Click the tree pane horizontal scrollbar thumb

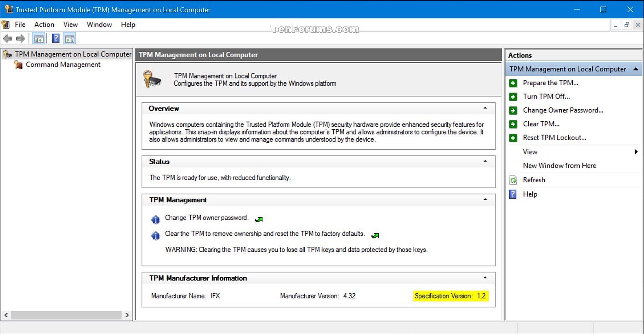[x=66, y=315]
